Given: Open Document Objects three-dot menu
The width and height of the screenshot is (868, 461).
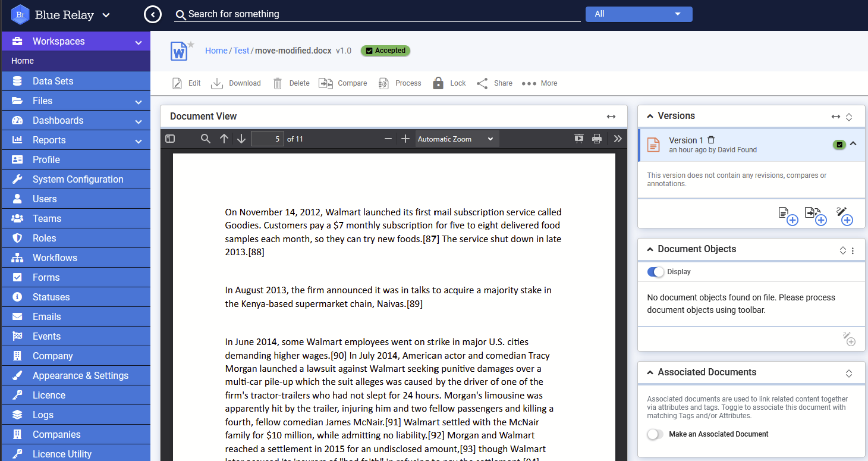Looking at the screenshot, I should tap(853, 250).
